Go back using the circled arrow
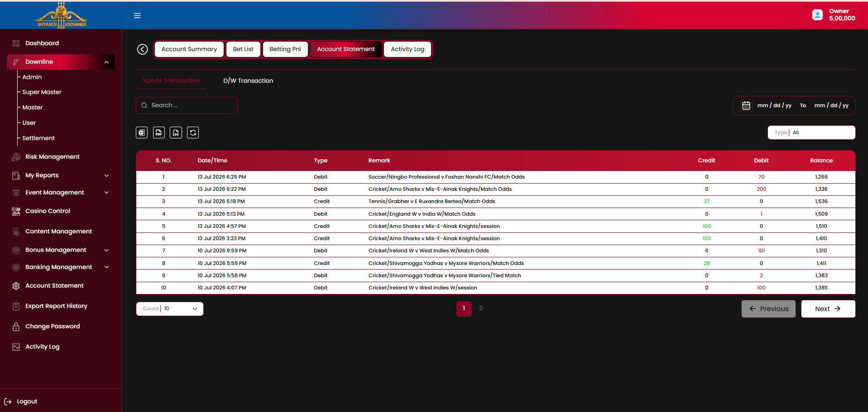Screen dimensions: 868x412 coord(143,49)
